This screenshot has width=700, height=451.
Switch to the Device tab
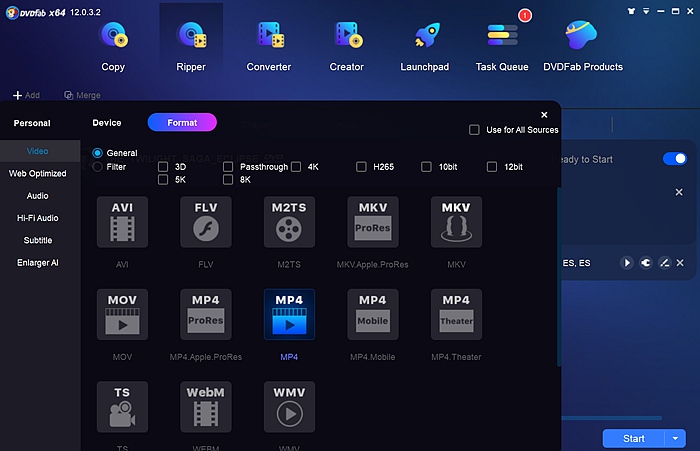click(x=107, y=123)
